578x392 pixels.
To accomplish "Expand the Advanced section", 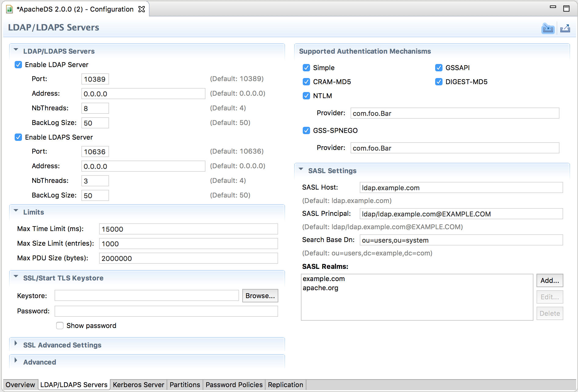I will pos(16,360).
